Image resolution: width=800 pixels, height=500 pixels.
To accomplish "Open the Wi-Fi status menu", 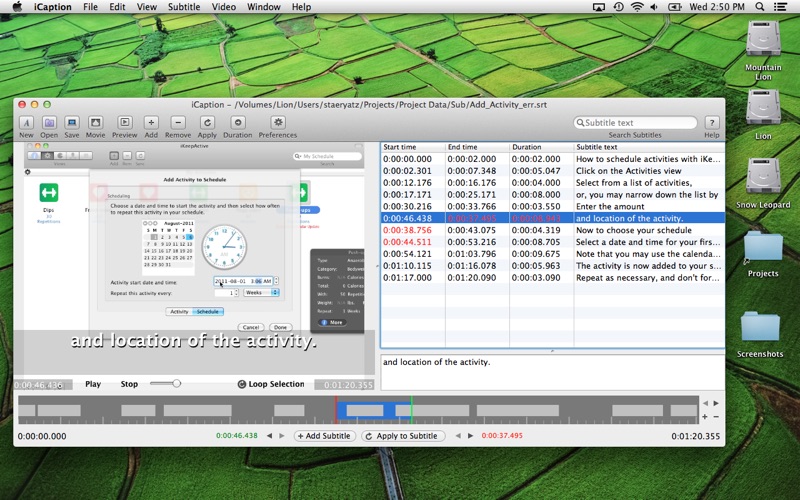I will click(x=637, y=7).
